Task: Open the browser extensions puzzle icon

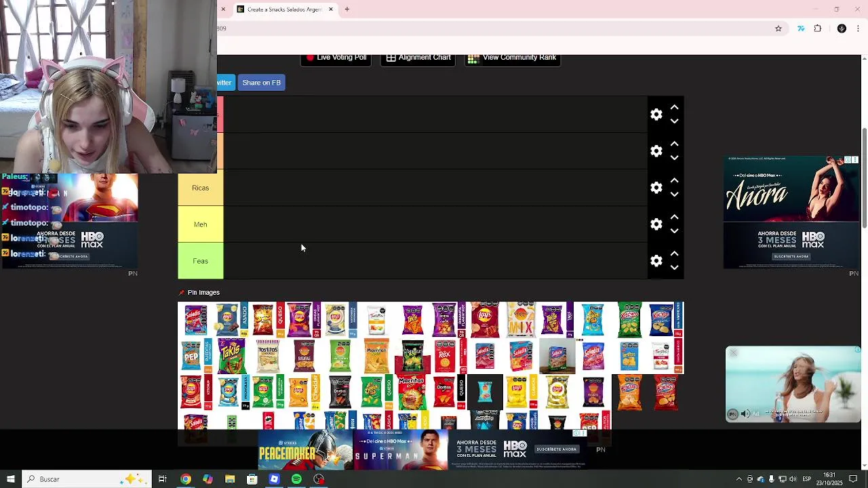Action: click(817, 28)
